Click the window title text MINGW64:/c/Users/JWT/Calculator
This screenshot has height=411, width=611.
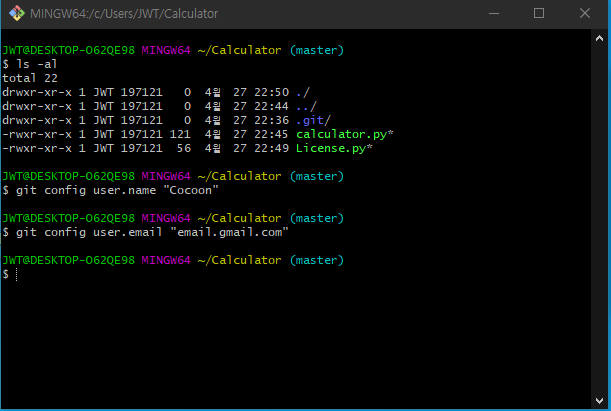[124, 14]
